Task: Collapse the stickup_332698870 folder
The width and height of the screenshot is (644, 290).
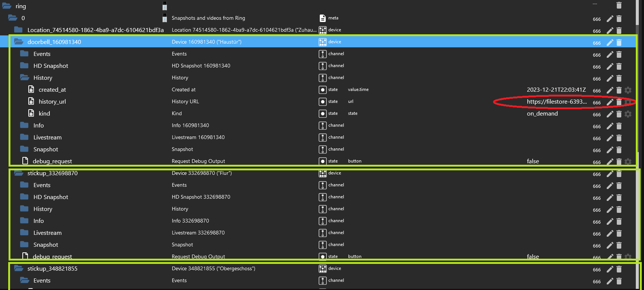Action: [19, 173]
